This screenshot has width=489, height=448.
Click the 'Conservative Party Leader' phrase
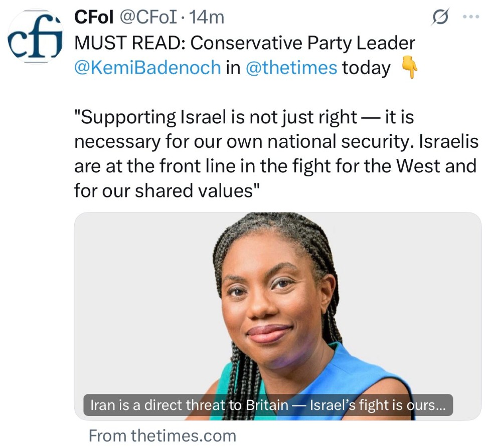(303, 43)
